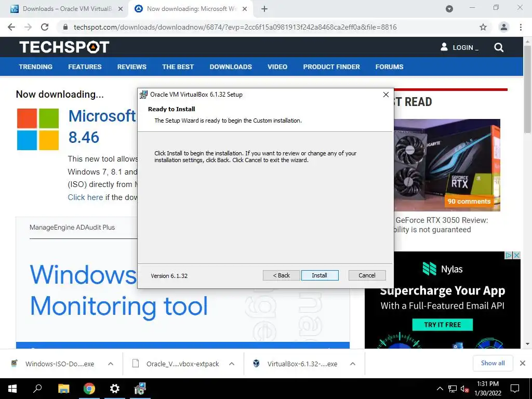Screen dimensions: 532x399
Task: Open the 90 comments badge
Action: pyautogui.click(x=469, y=201)
